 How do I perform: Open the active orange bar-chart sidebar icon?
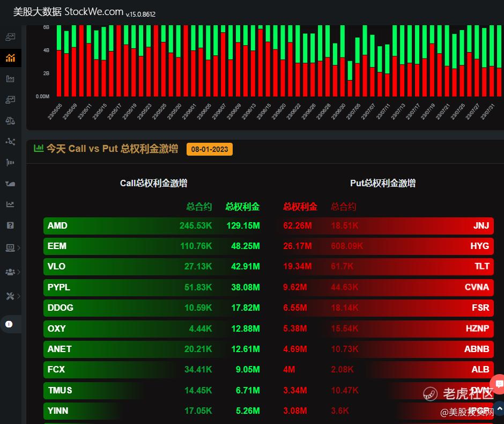(10, 58)
